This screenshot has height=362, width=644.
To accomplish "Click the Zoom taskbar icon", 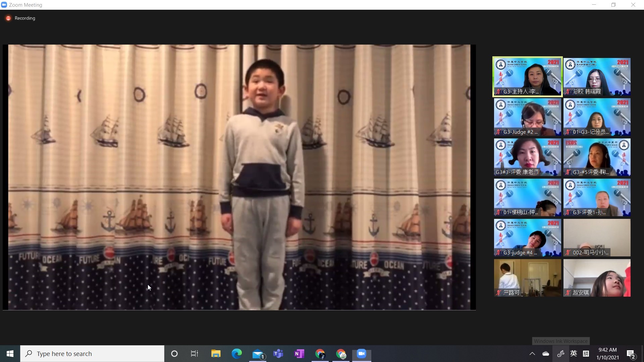I will coord(362,354).
